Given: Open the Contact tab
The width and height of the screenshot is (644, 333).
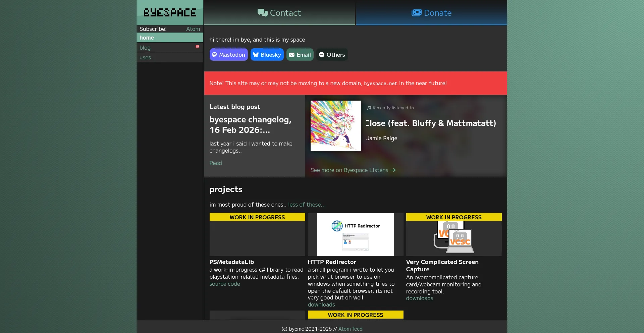Looking at the screenshot, I should tap(279, 13).
